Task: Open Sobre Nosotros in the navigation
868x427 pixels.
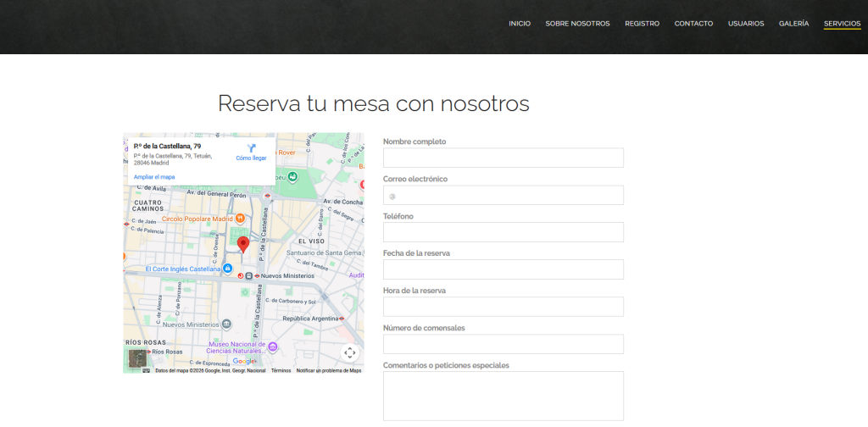Action: [x=577, y=24]
